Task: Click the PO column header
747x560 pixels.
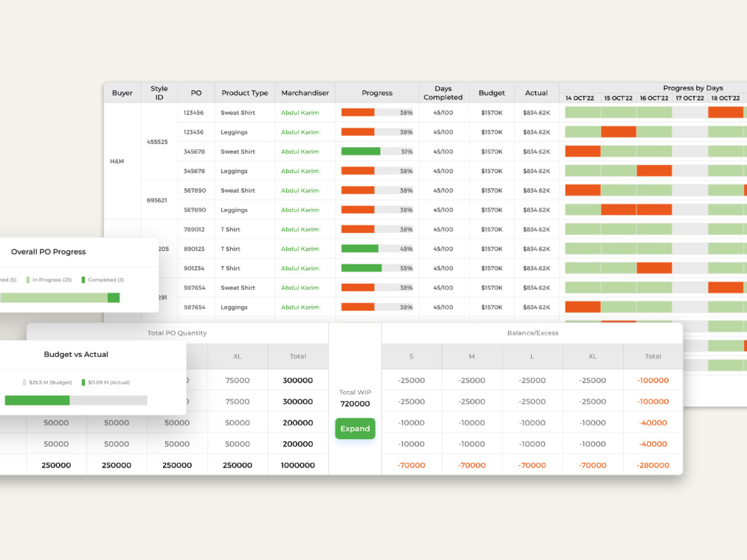Action: (x=196, y=93)
